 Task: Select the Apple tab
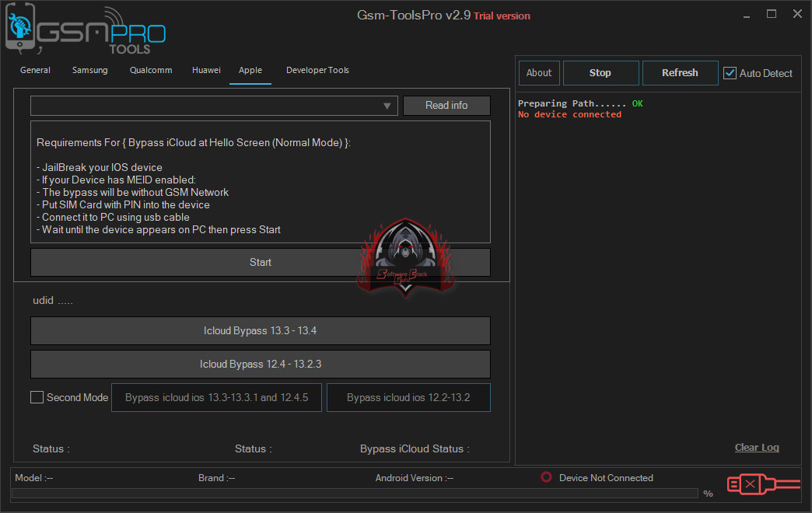pyautogui.click(x=250, y=70)
